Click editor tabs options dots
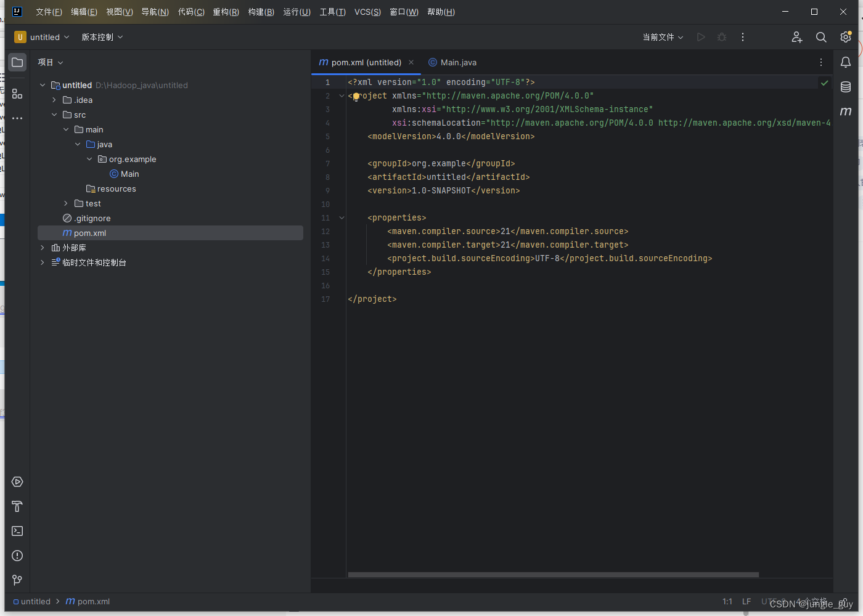Viewport: 863px width, 616px height. pos(821,62)
